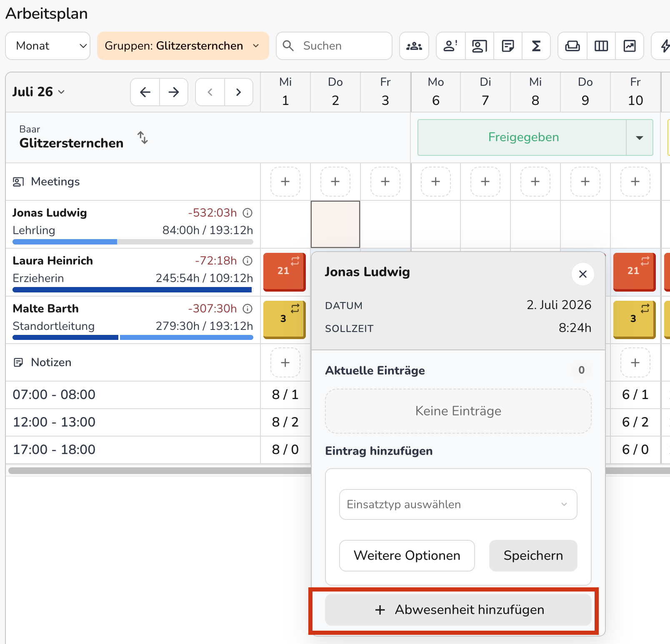Show info icon for Laura Heinrich
Image resolution: width=670 pixels, height=644 pixels.
pyautogui.click(x=247, y=261)
